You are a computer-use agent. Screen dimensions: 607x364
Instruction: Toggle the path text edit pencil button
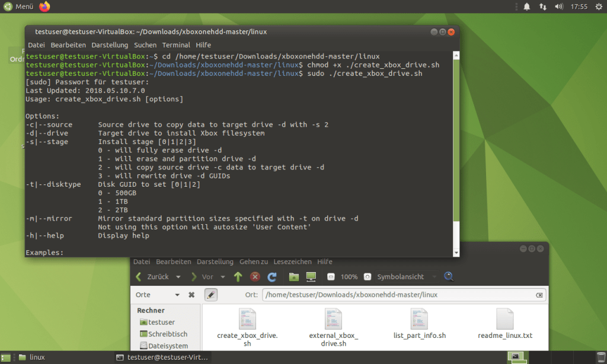[x=212, y=295]
